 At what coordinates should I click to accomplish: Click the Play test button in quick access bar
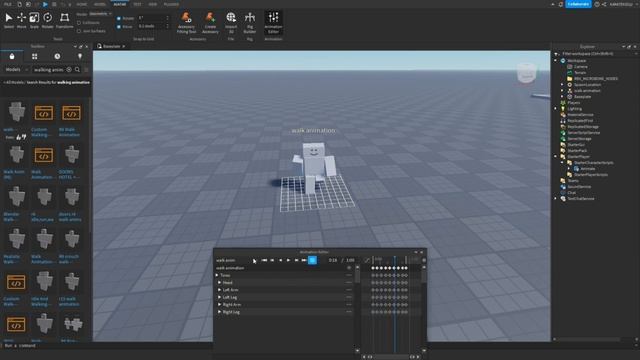pos(45,4)
